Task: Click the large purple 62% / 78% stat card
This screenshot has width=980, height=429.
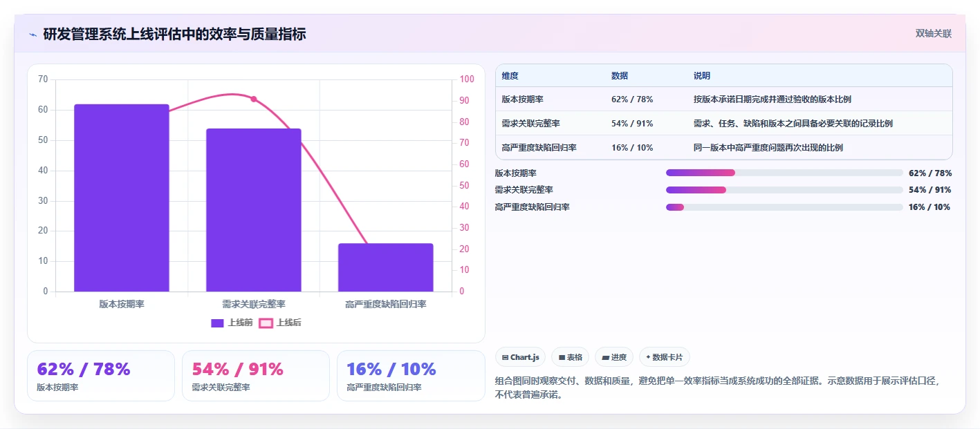Action: [101, 376]
